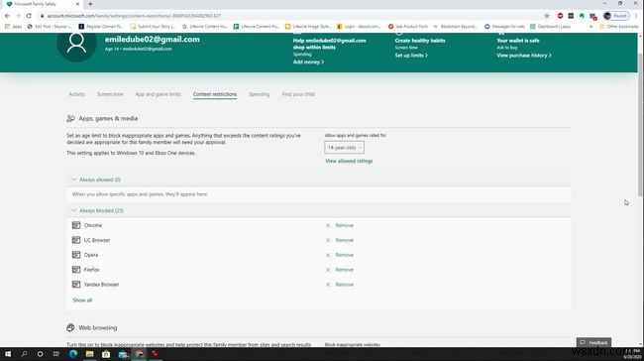Screen dimensions: 644x361
Task: Open the Apps bookmark shortcut
Action: [x=14, y=27]
